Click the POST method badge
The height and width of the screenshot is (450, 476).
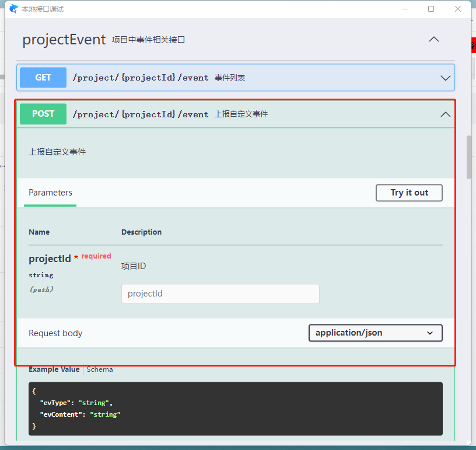pyautogui.click(x=43, y=114)
